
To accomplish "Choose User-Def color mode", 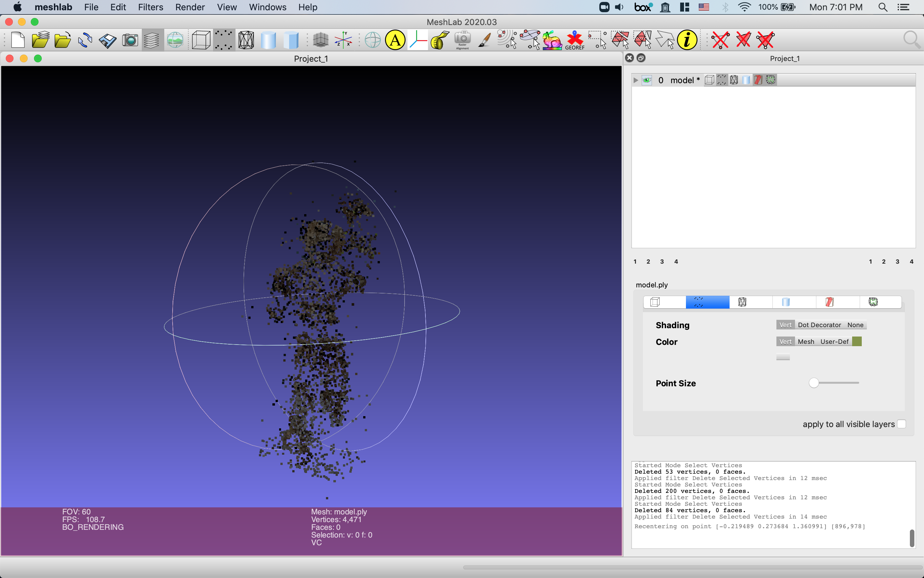I will tap(834, 342).
